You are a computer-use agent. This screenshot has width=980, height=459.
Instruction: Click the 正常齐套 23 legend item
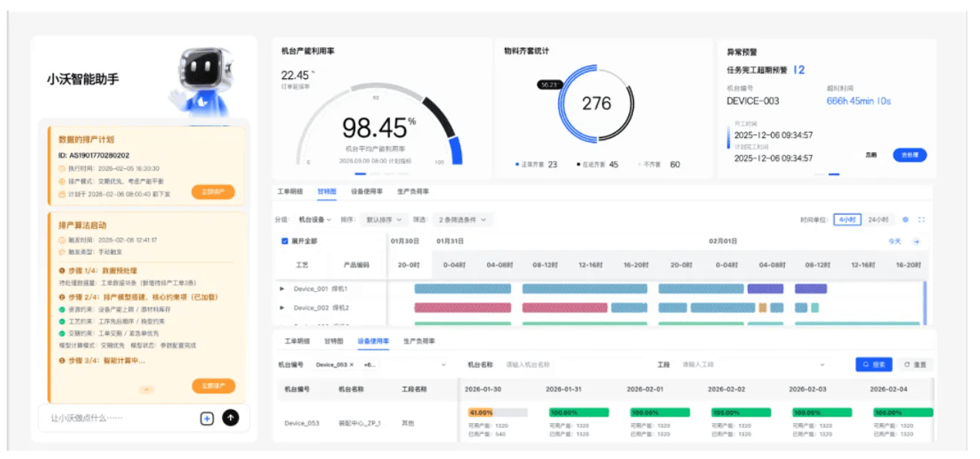tap(536, 165)
